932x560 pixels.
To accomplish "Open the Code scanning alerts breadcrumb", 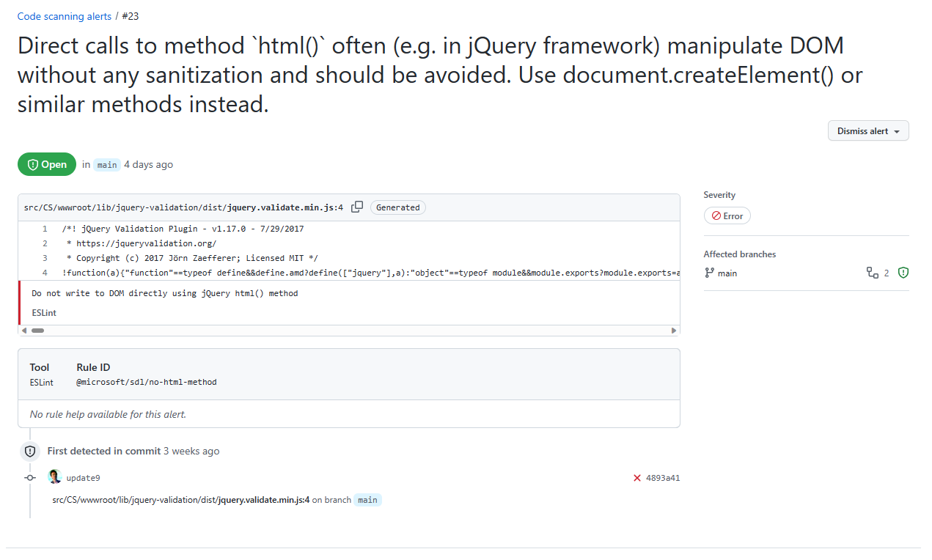I will (63, 15).
